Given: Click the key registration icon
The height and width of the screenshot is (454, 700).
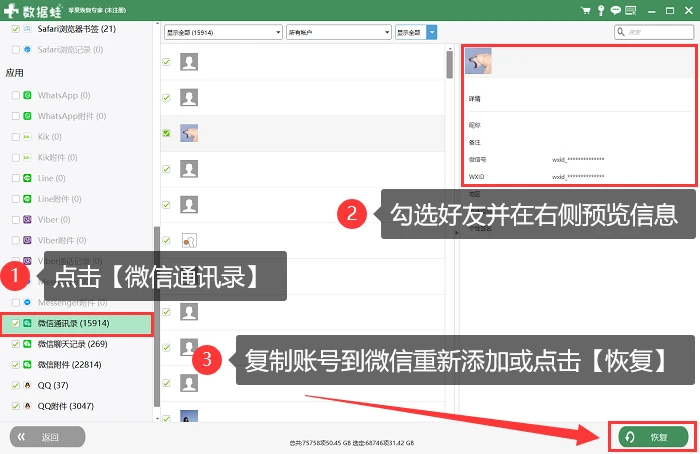Looking at the screenshot, I should click(x=601, y=10).
